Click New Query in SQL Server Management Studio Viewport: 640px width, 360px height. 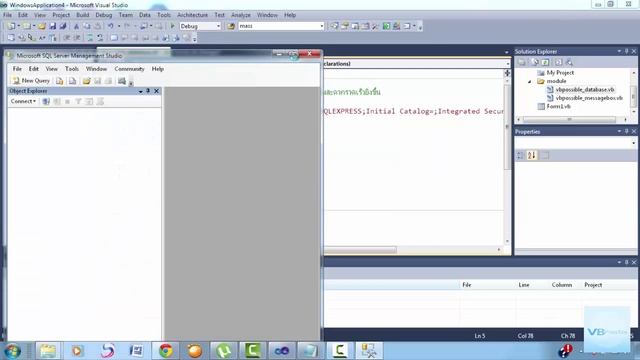pyautogui.click(x=31, y=81)
